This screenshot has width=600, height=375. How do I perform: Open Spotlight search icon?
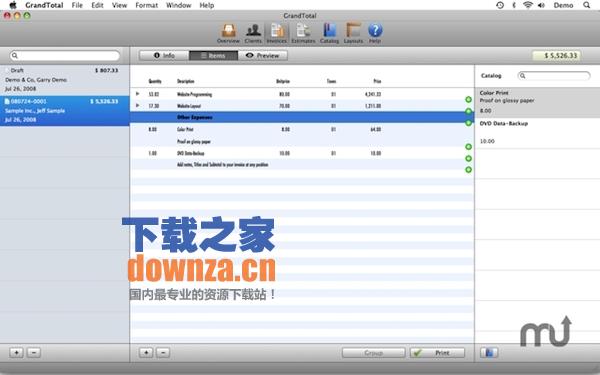587,5
